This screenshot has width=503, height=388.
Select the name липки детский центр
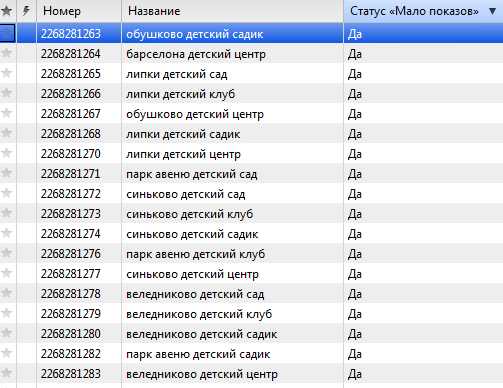click(183, 154)
